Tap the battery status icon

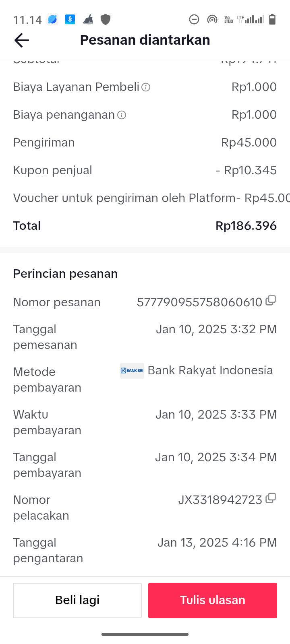(x=272, y=19)
